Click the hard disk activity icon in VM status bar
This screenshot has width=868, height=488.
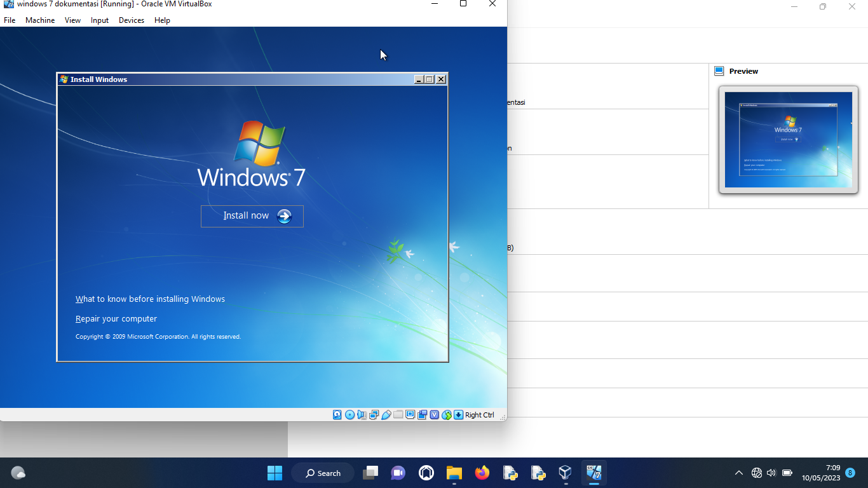click(x=337, y=415)
